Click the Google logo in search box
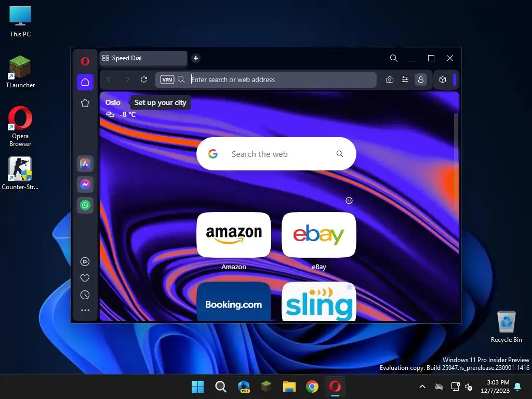532x399 pixels. (x=213, y=154)
